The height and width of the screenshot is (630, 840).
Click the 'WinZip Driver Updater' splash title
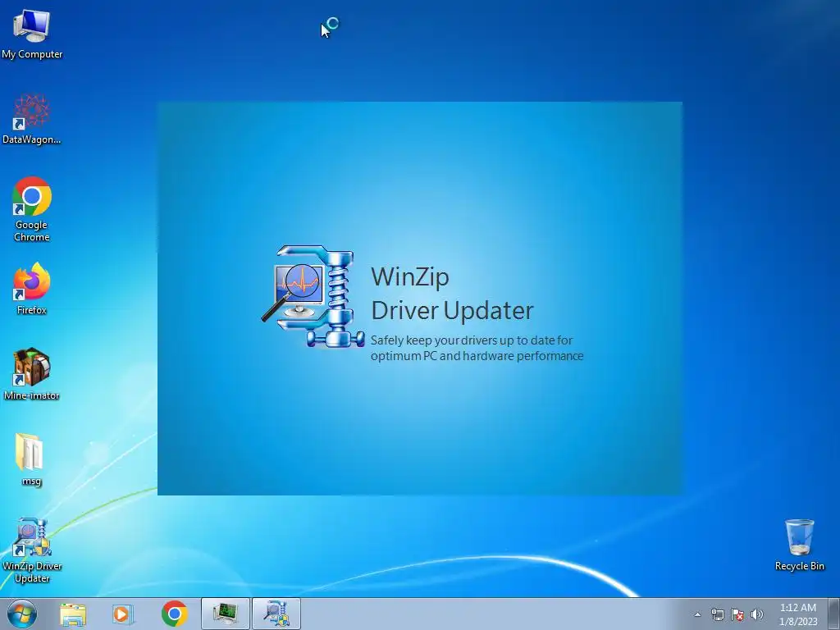click(452, 294)
